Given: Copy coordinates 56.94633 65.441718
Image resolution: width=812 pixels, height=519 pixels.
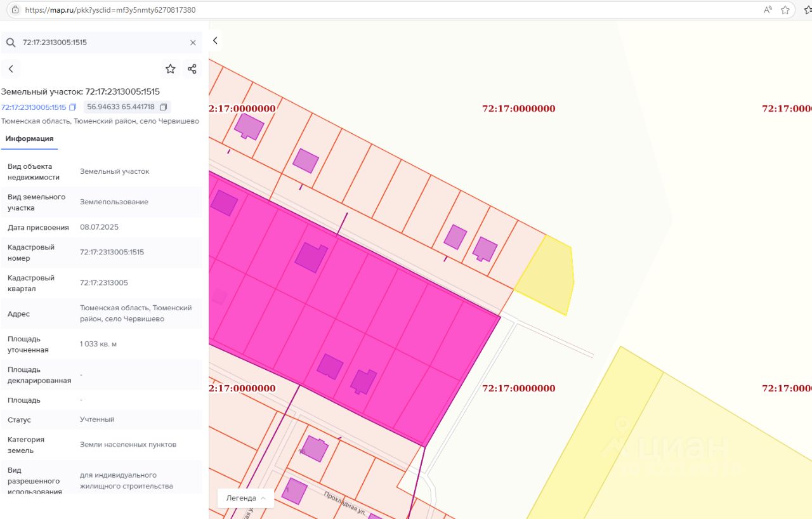Looking at the screenshot, I should point(164,107).
